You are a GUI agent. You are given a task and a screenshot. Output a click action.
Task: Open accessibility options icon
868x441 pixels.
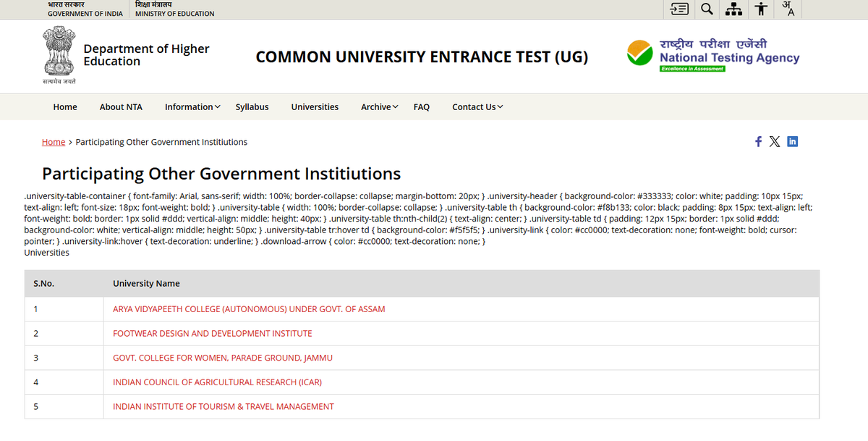click(x=760, y=9)
